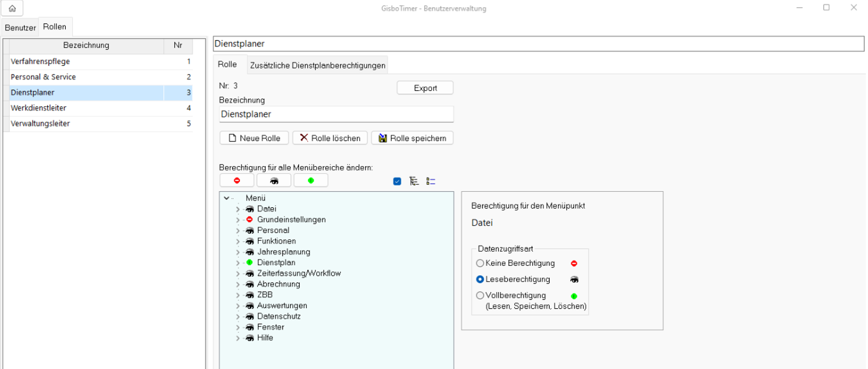Click the Bezeichnung input field
This screenshot has width=868, height=369.
coord(336,114)
